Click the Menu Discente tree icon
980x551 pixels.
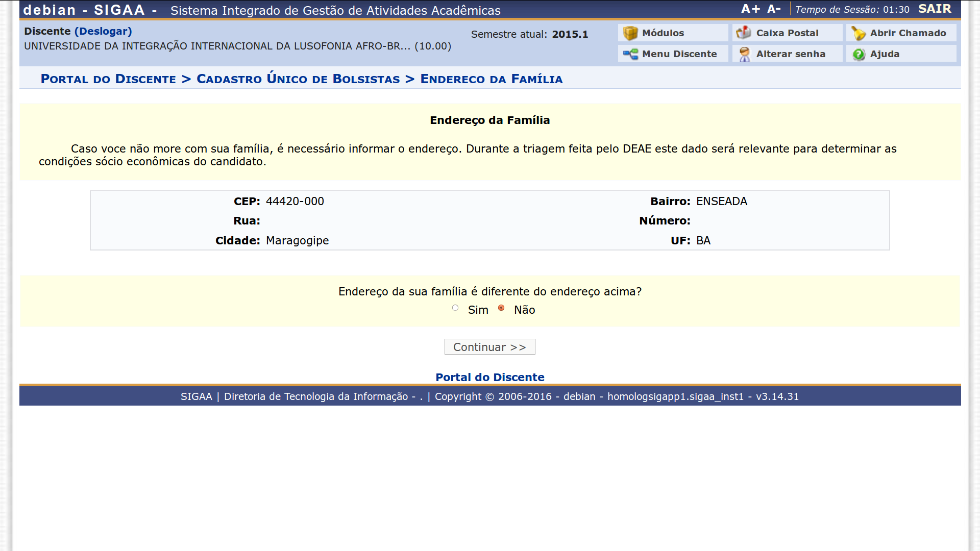(630, 54)
